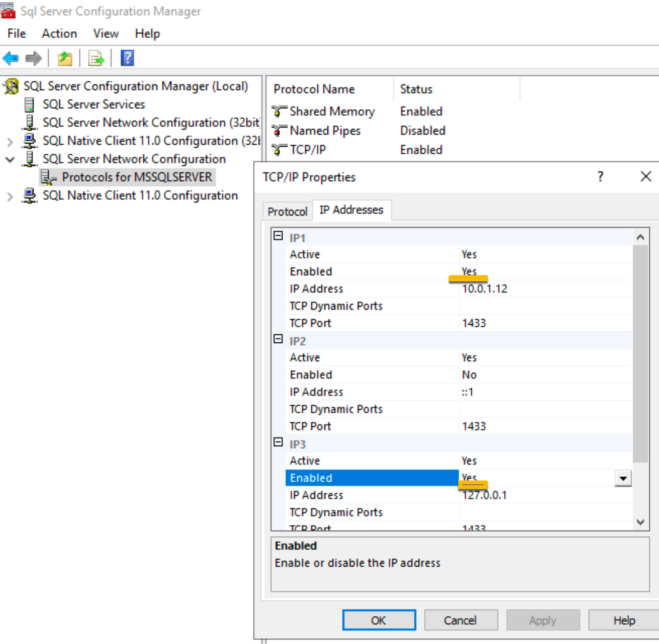
Task: Click the IP2 IP Address value ::1
Action: 468,392
